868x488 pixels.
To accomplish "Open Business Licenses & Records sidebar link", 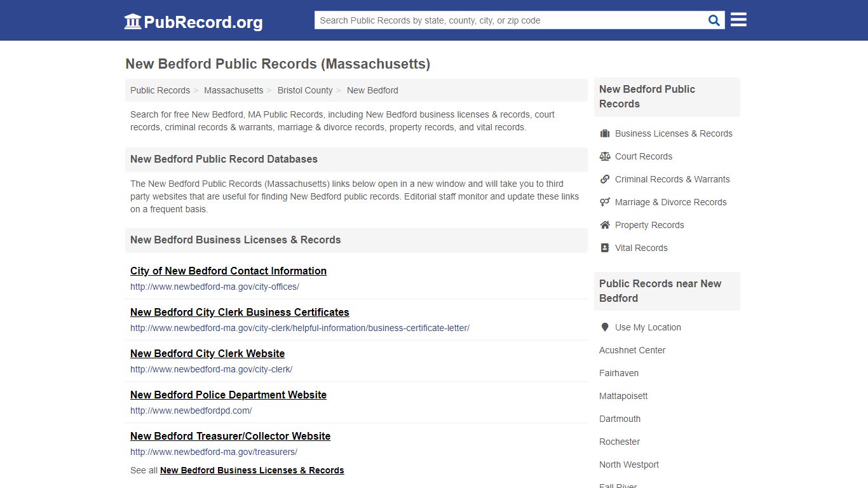I will [x=674, y=133].
